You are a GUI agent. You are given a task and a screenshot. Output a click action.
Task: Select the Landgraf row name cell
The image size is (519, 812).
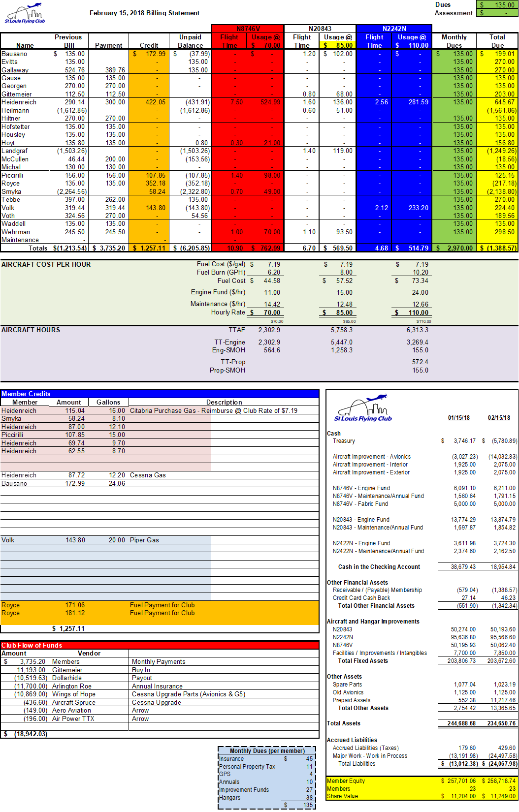click(15, 151)
